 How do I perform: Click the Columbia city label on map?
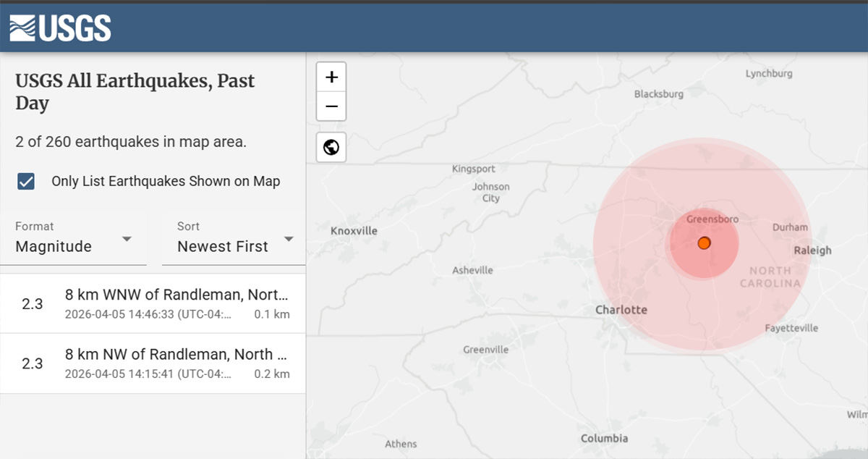604,438
